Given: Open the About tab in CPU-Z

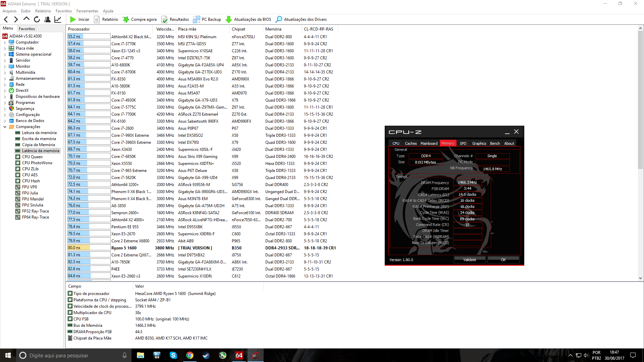Looking at the screenshot, I should (509, 143).
